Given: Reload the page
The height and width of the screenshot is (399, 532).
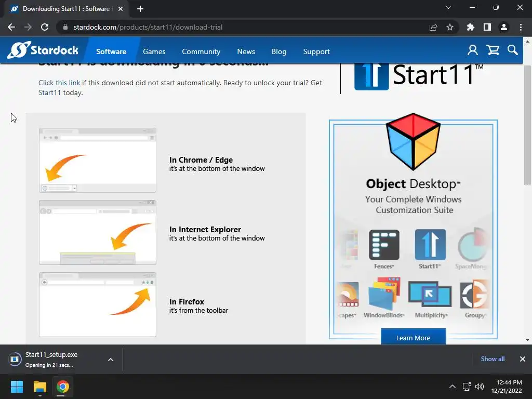Looking at the screenshot, I should coord(45,27).
